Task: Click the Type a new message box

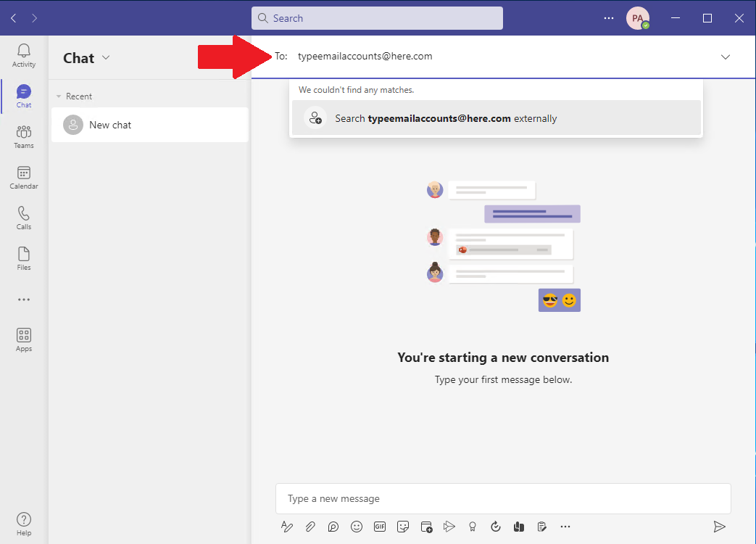Action: (x=503, y=499)
